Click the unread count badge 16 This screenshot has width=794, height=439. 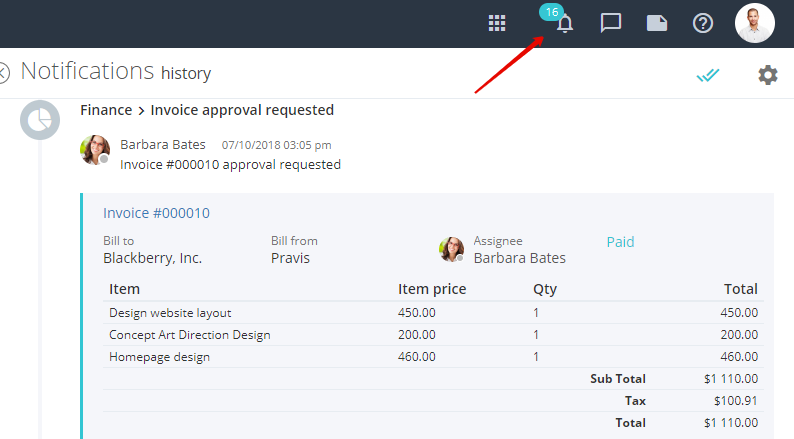[551, 12]
